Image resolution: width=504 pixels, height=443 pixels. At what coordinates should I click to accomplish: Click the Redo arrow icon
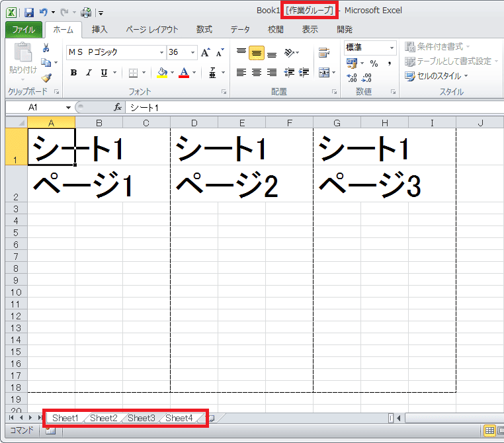[65, 12]
